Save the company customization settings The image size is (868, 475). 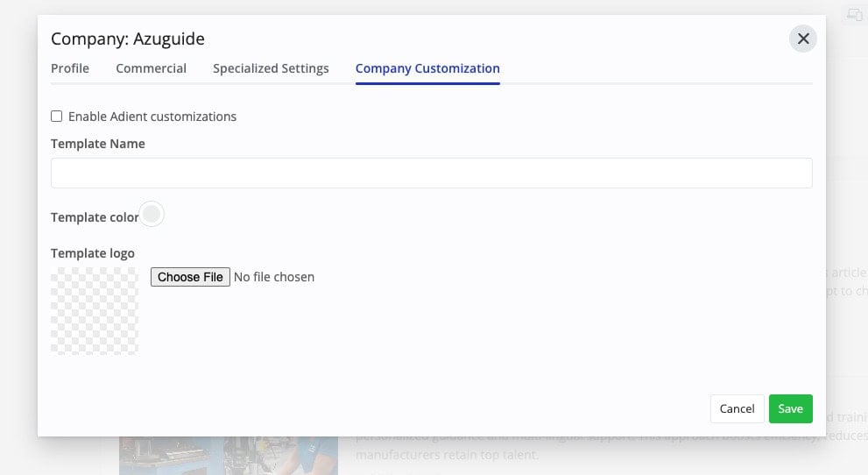(790, 409)
